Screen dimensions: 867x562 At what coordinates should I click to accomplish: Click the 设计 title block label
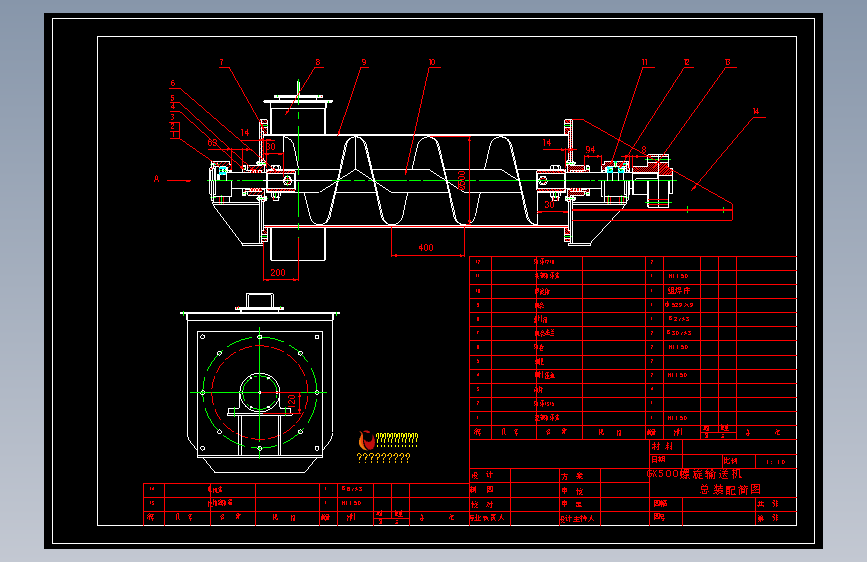click(483, 475)
